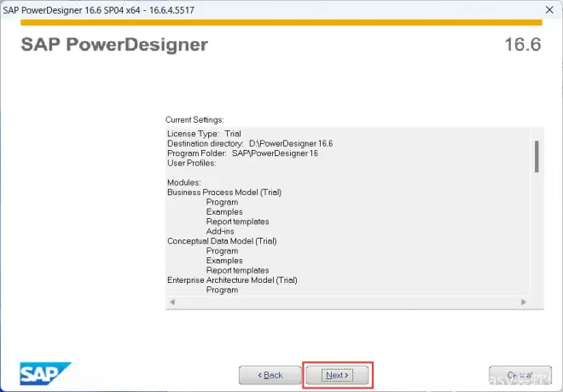Go back with the Back button

pos(270,375)
